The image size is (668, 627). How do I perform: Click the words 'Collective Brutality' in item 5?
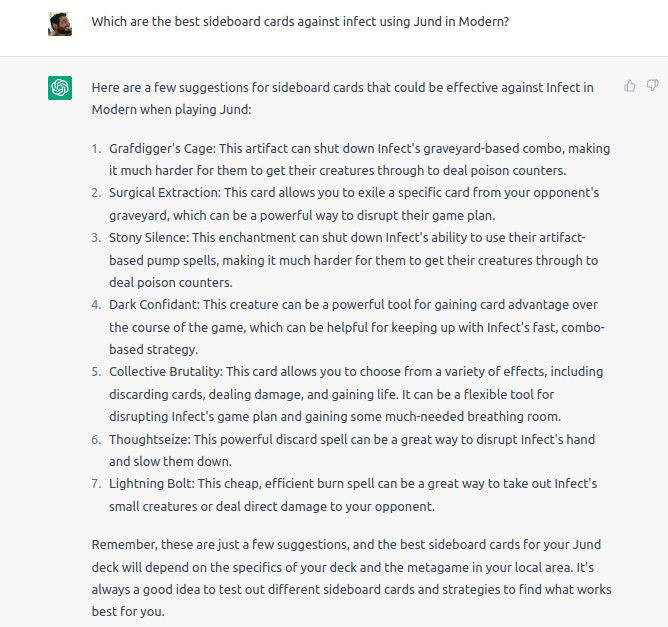pyautogui.click(x=165, y=371)
